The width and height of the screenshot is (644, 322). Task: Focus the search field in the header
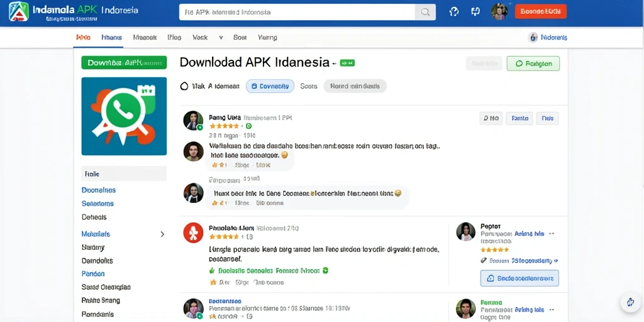coord(297,13)
